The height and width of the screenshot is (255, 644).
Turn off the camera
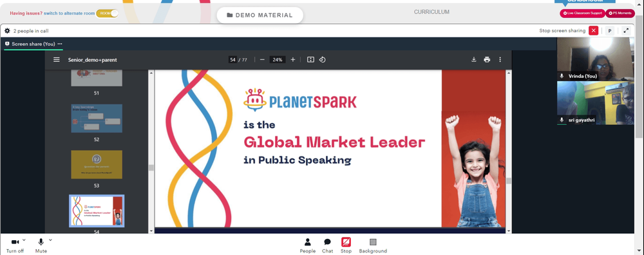pyautogui.click(x=15, y=245)
